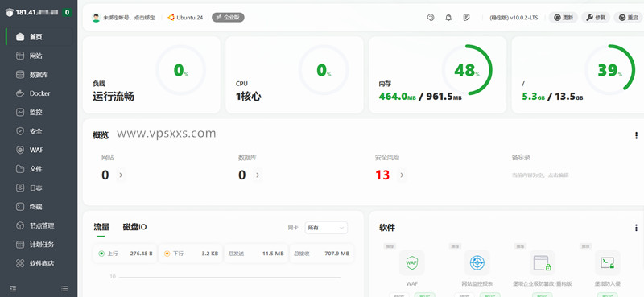Toggle the 下行 downstream series indicator
Screen dimensions: 644x297
coord(167,254)
